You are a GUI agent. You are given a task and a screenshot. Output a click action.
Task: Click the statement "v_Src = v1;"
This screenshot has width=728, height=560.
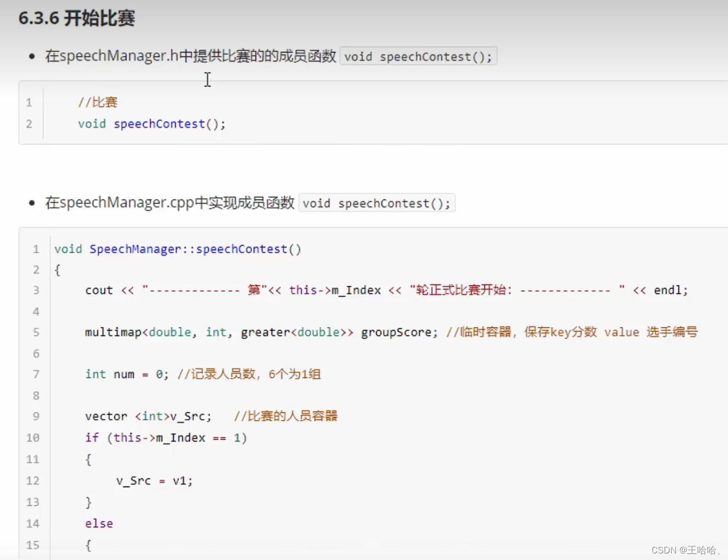pyautogui.click(x=155, y=481)
